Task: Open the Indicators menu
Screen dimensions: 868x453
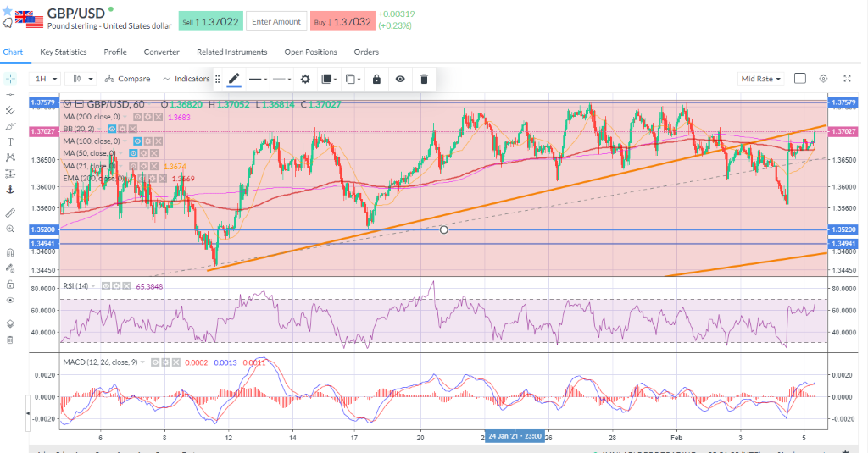Action: pos(186,79)
